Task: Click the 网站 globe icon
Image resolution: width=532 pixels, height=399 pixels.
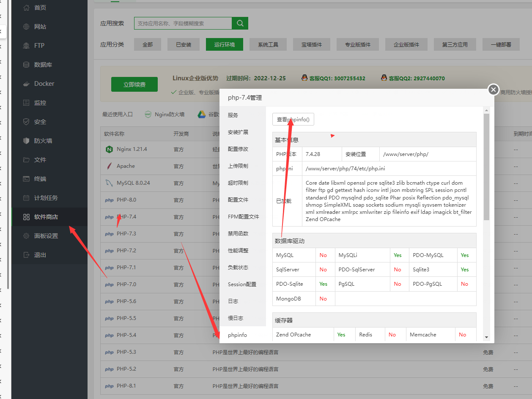Action: pos(26,27)
